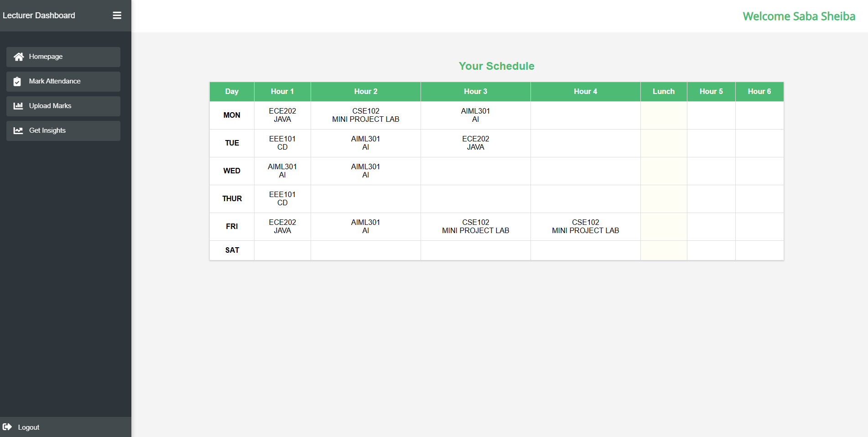Image resolution: width=868 pixels, height=437 pixels.
Task: Select Monday Hour 2 MINI PROJECT LAB cell
Action: [x=365, y=115]
